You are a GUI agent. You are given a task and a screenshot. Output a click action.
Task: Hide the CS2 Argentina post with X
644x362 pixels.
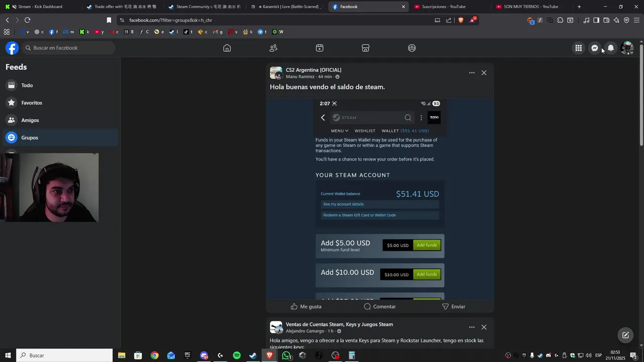click(x=484, y=73)
